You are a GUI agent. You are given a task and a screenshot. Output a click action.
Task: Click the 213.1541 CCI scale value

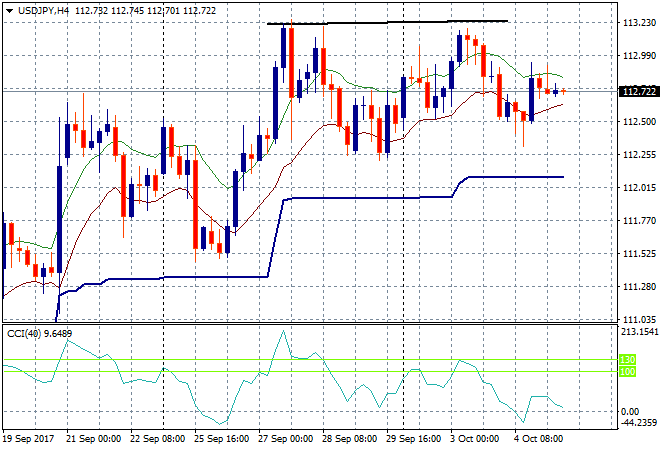pos(639,332)
